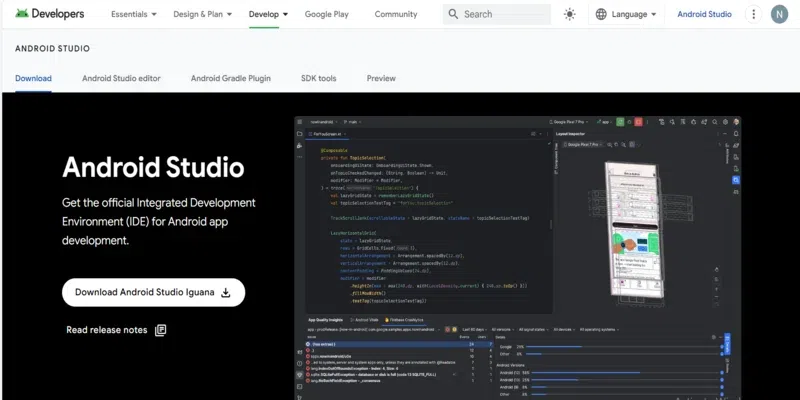Click the release notes document icon
The image size is (800, 400).
coord(160,330)
